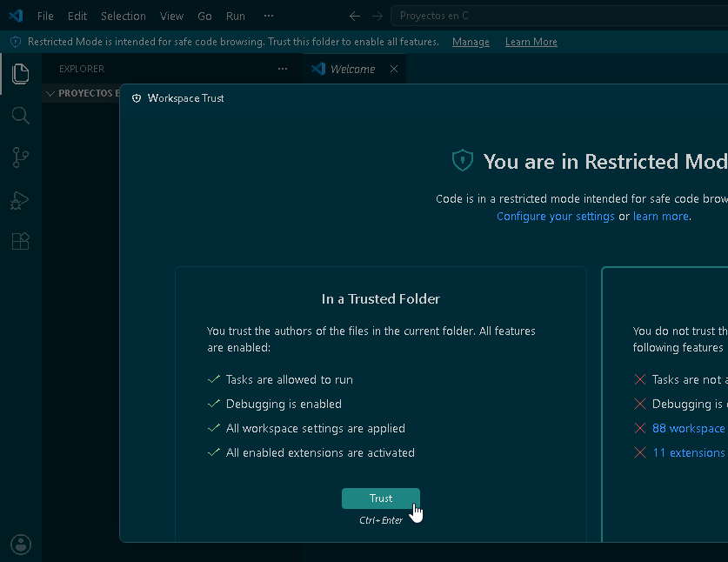Click the Trust button

381,498
